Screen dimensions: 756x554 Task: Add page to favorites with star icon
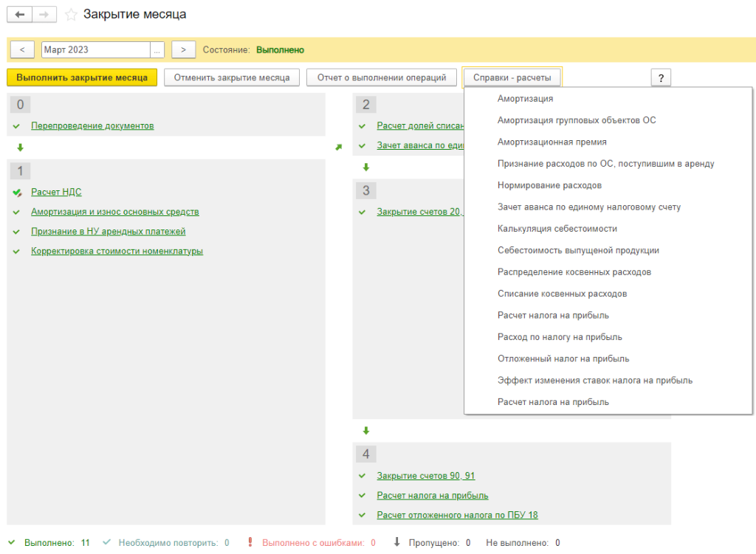[x=71, y=15]
